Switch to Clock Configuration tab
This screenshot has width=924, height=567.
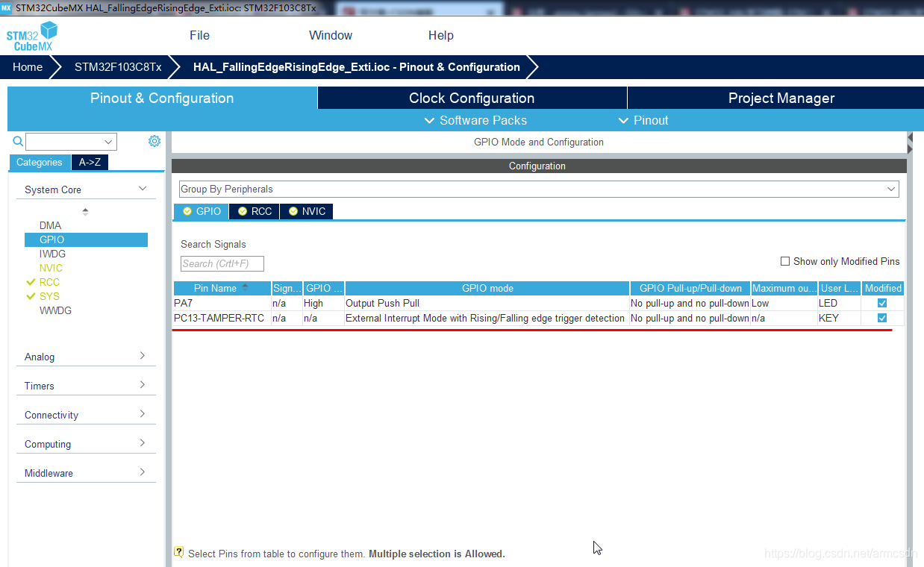[x=472, y=98]
